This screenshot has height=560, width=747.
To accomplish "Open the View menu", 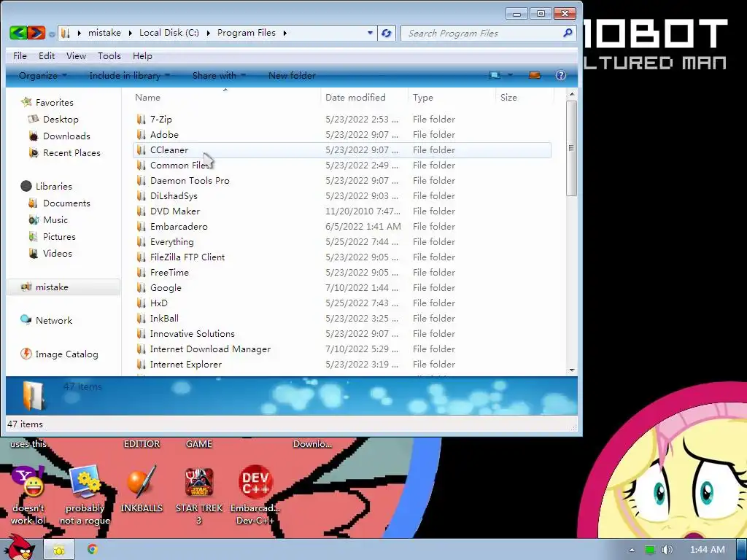I will point(76,56).
